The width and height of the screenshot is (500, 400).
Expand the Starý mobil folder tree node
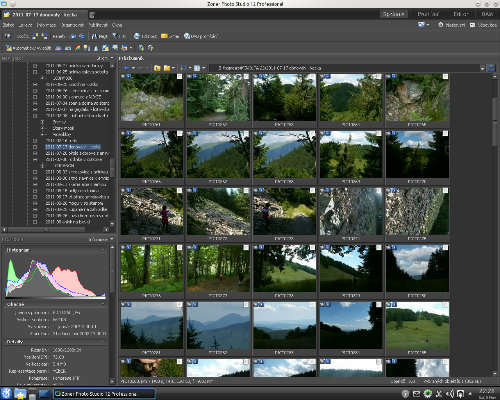[x=42, y=128]
